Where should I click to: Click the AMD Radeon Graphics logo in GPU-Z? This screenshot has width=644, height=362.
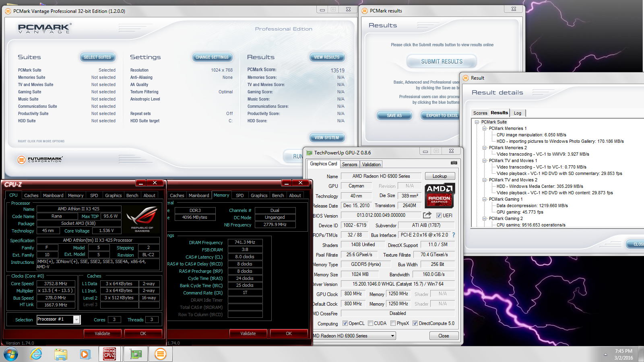tap(440, 195)
